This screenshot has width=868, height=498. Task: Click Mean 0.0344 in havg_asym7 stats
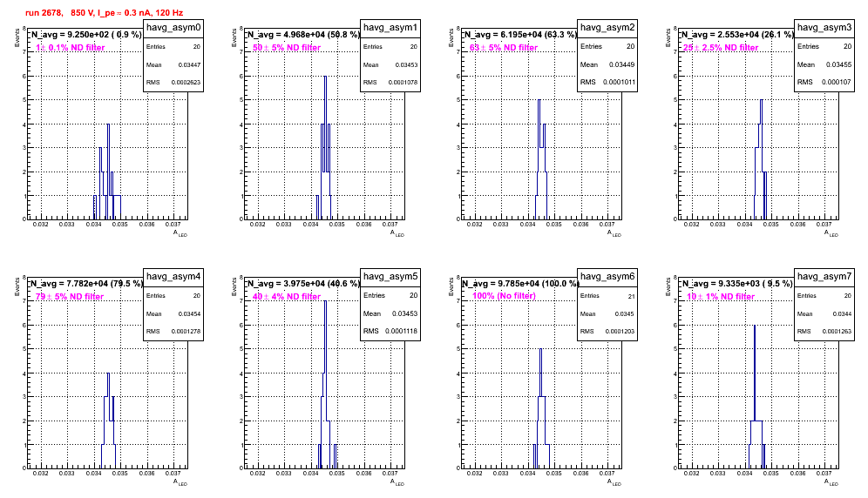point(824,313)
